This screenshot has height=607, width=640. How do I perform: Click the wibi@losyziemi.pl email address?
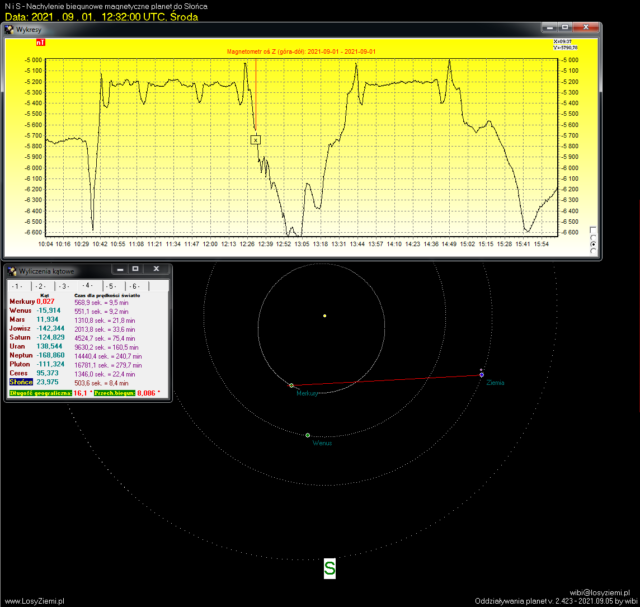tap(600, 592)
